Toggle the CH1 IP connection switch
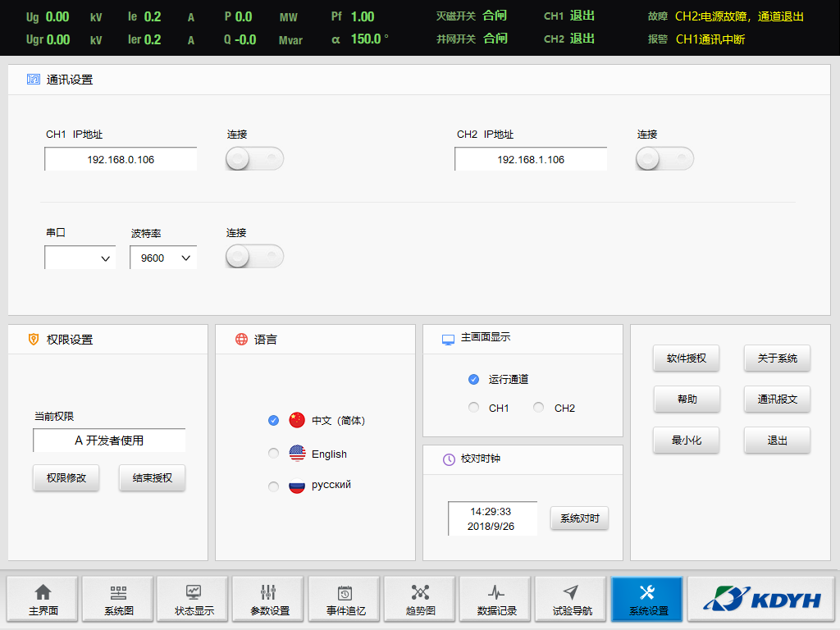The image size is (840, 630). (x=254, y=159)
